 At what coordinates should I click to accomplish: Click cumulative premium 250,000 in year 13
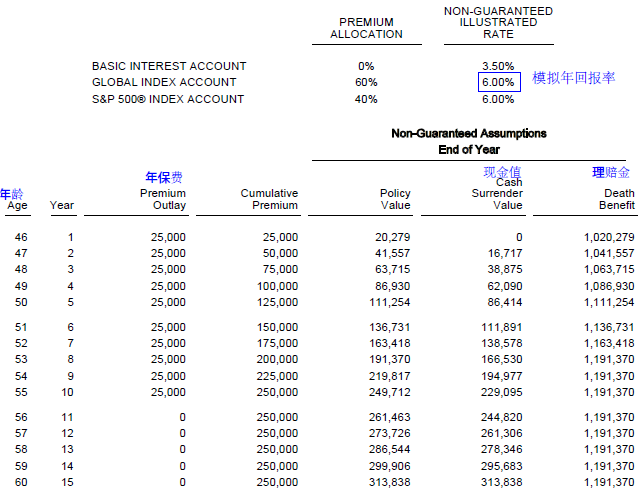pos(277,449)
